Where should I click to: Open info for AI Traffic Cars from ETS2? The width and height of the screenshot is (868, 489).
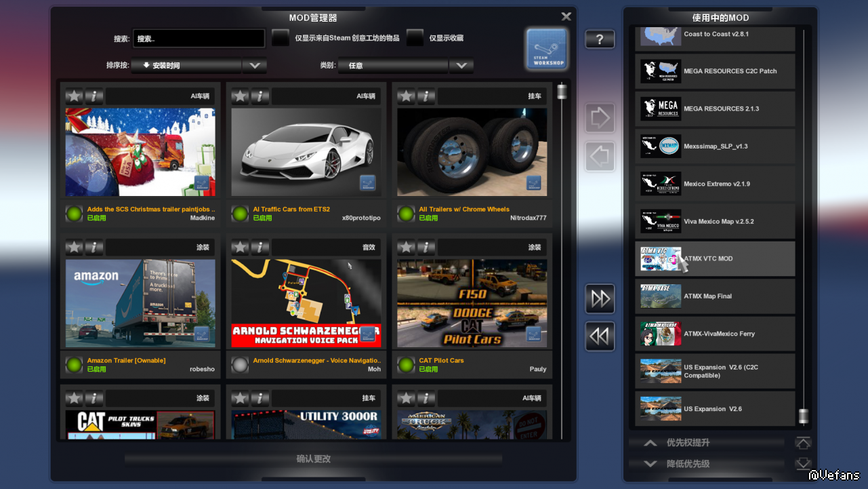click(260, 96)
